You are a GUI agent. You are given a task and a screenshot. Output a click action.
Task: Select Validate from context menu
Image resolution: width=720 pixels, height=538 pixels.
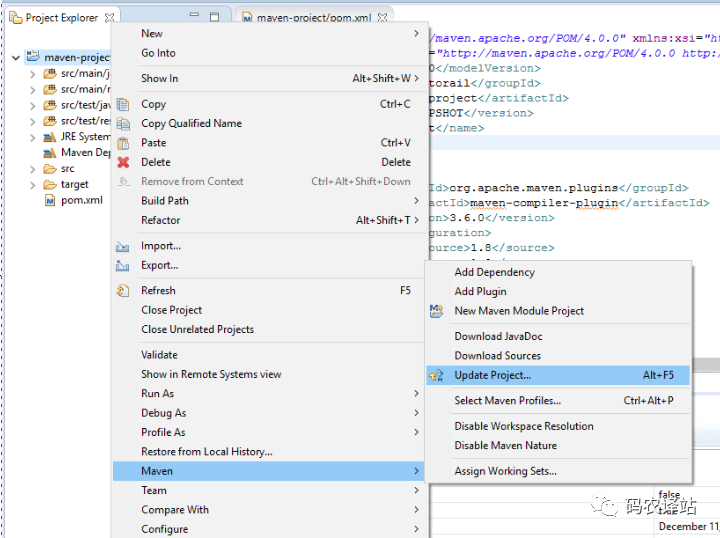click(x=268, y=355)
